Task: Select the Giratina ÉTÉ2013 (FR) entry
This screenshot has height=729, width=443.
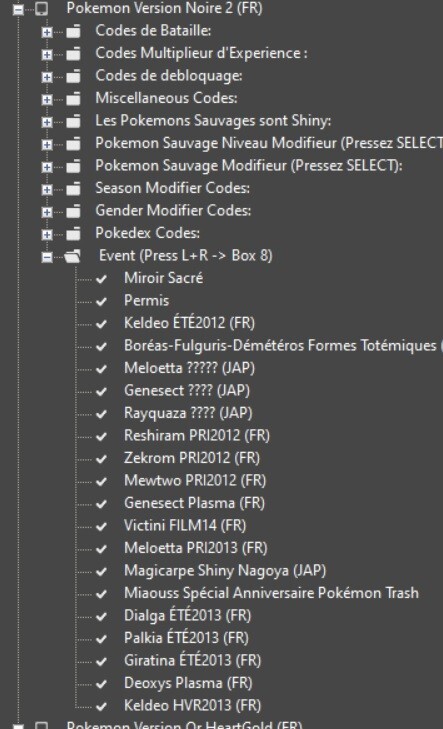Action: pyautogui.click(x=192, y=660)
